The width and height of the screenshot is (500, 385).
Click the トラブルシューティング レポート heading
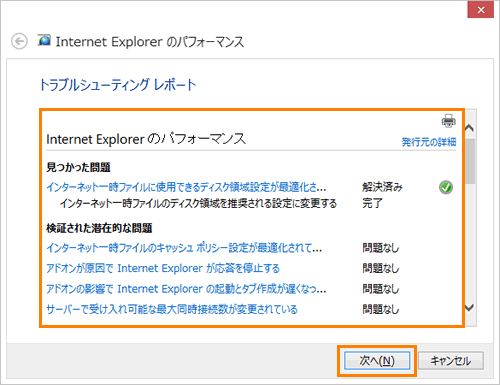(x=118, y=85)
